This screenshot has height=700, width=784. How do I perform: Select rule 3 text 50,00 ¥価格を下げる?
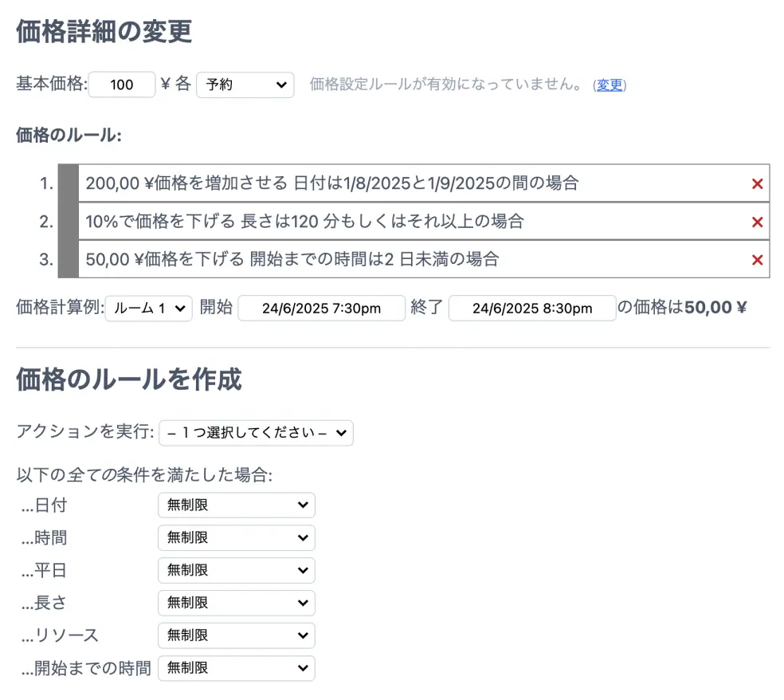pos(164,259)
